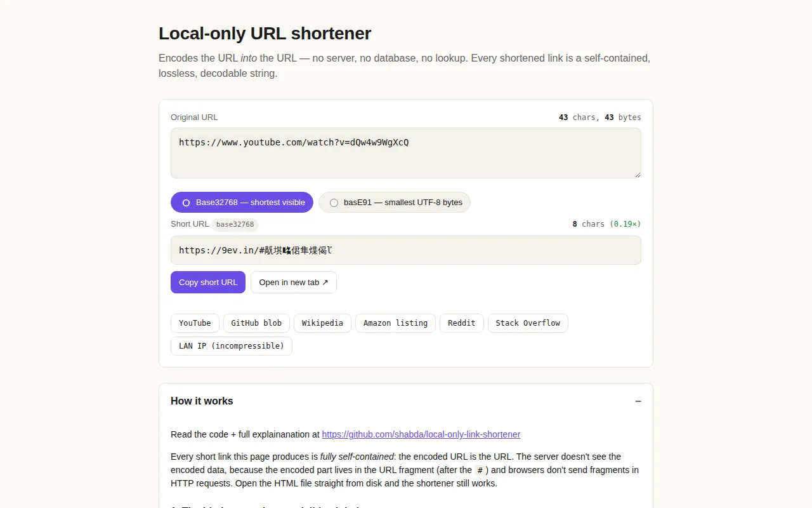Screen dimensions: 812x508
Task: Select the basE91 smallest UTF-8 bytes option
Action: pyautogui.click(x=395, y=202)
